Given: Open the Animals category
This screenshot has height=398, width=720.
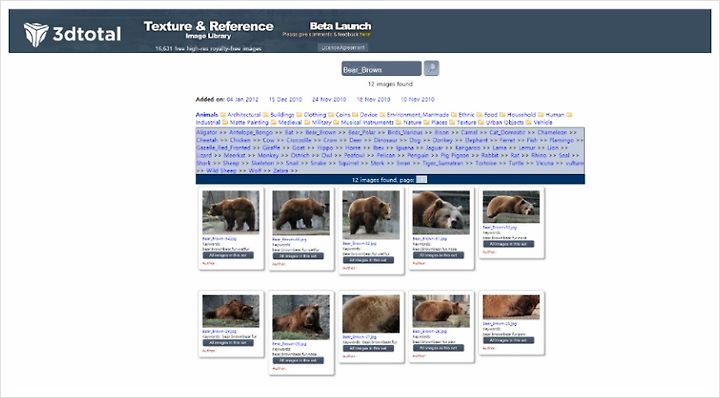Looking at the screenshot, I should tap(207, 115).
